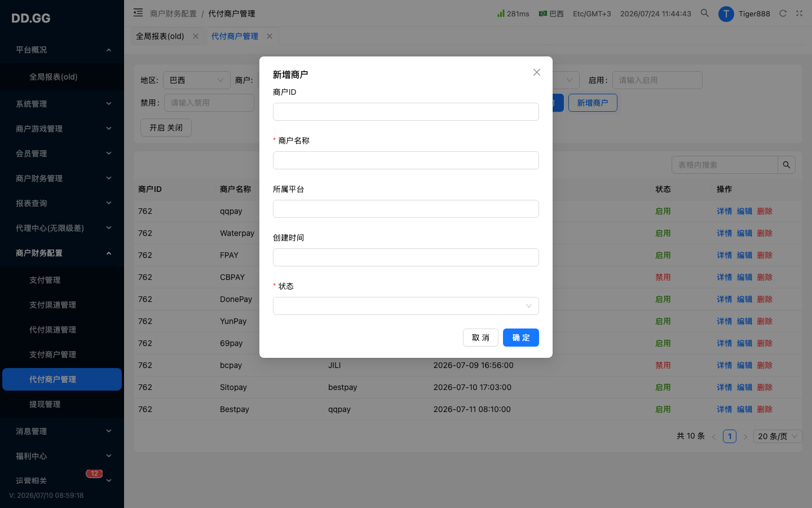Click 删除 link for FPAY row

pyautogui.click(x=765, y=255)
